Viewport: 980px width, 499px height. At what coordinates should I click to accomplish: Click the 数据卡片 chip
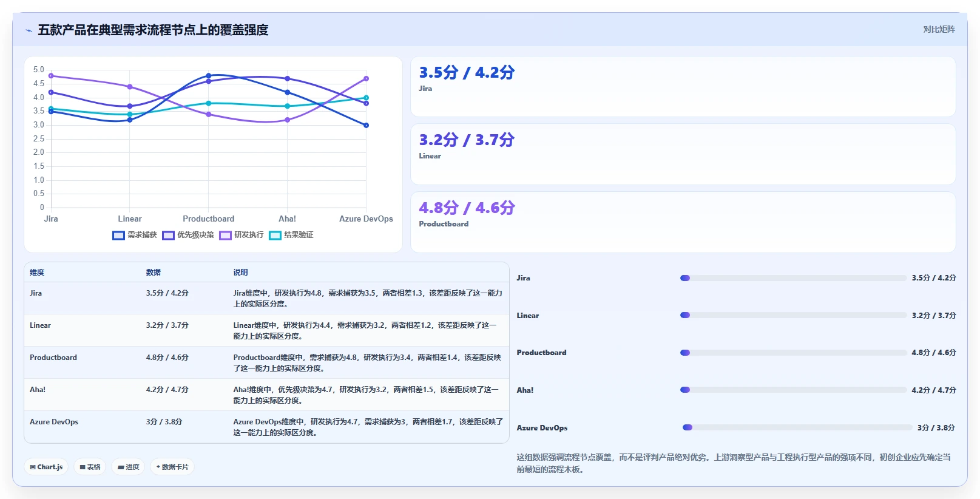(172, 467)
